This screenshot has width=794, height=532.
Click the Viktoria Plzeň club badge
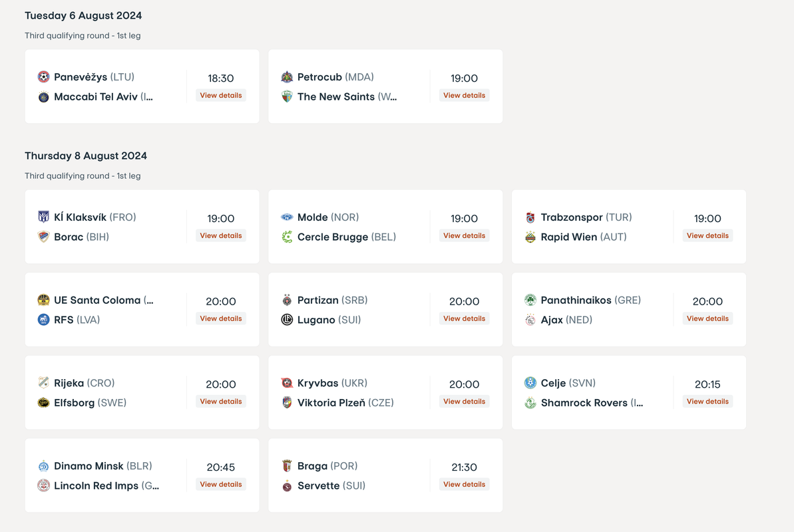pos(287,403)
